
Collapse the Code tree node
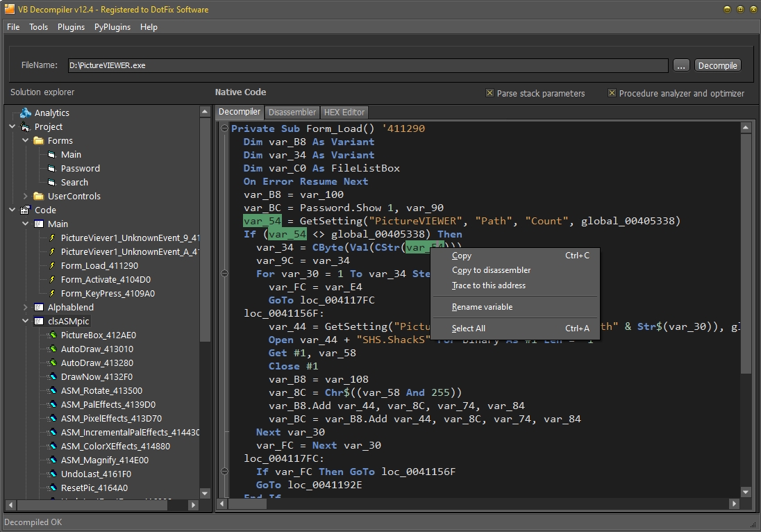coord(12,210)
